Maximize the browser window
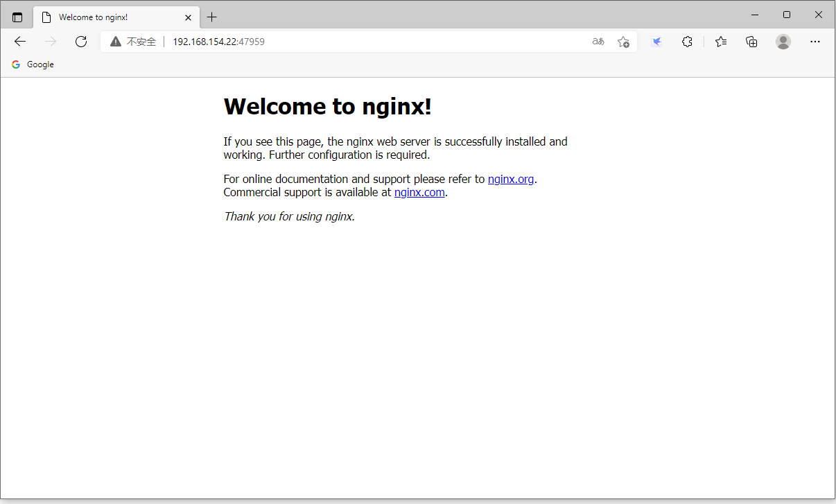Viewport: 836px width, 504px height. [x=787, y=15]
